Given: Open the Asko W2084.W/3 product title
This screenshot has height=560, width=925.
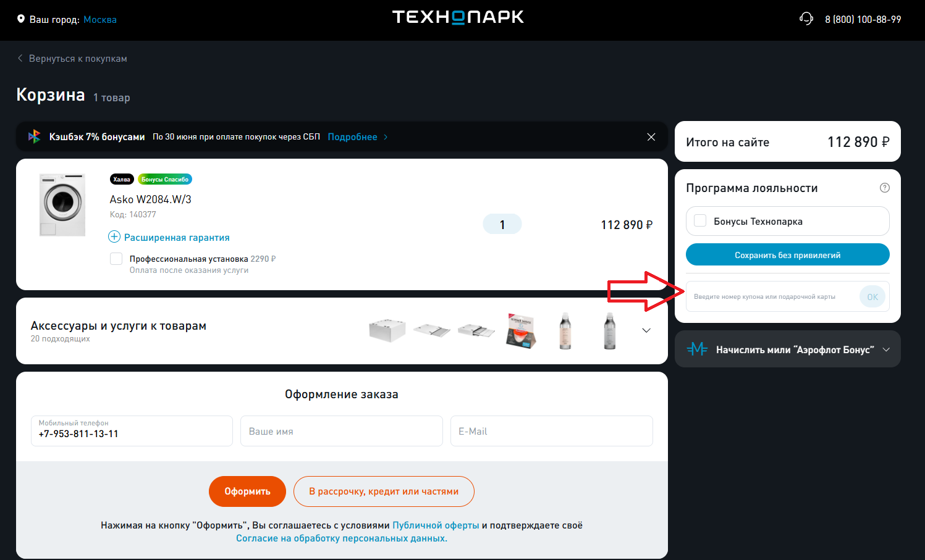Looking at the screenshot, I should [151, 199].
